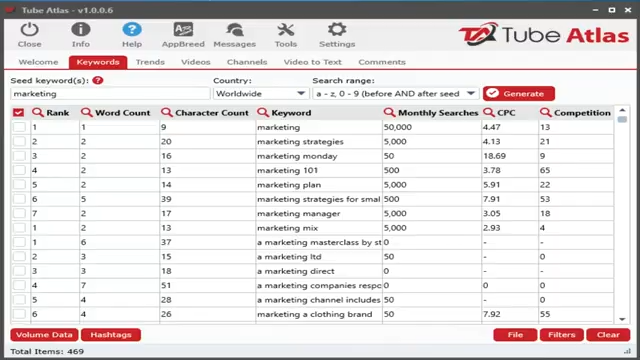The width and height of the screenshot is (640, 360).
Task: Click the Hashtags button
Action: tap(111, 335)
